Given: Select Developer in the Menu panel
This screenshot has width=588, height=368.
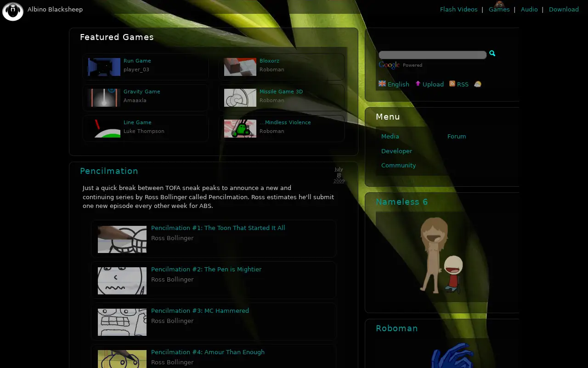Looking at the screenshot, I should click(x=396, y=151).
